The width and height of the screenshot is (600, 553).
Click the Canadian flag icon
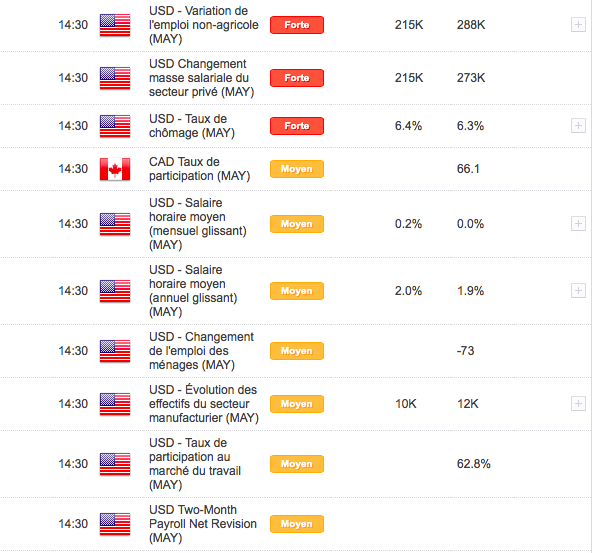(x=115, y=169)
